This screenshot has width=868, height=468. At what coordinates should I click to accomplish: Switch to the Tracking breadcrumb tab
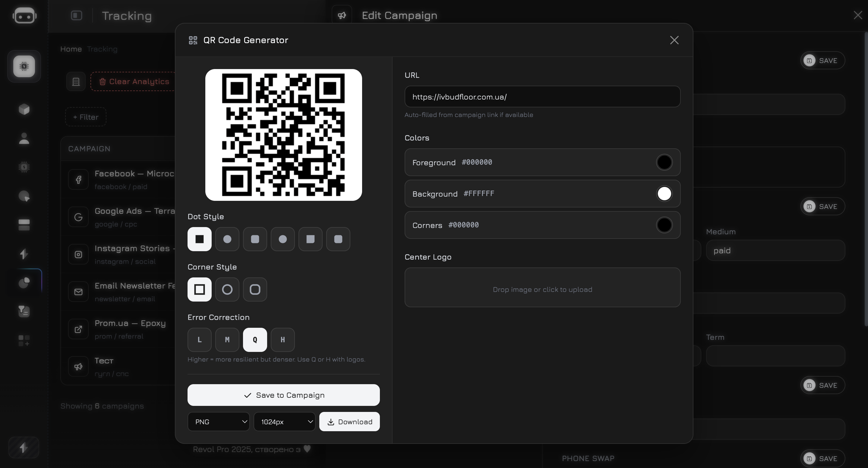103,49
